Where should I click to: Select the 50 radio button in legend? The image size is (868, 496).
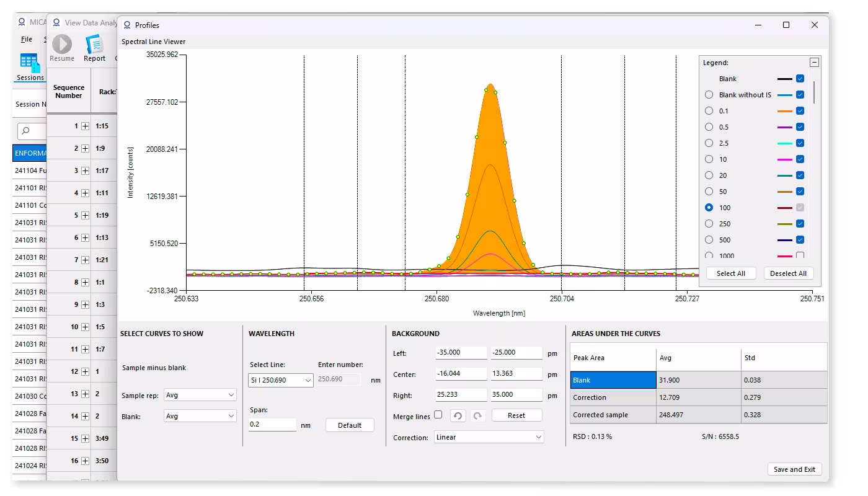click(709, 192)
